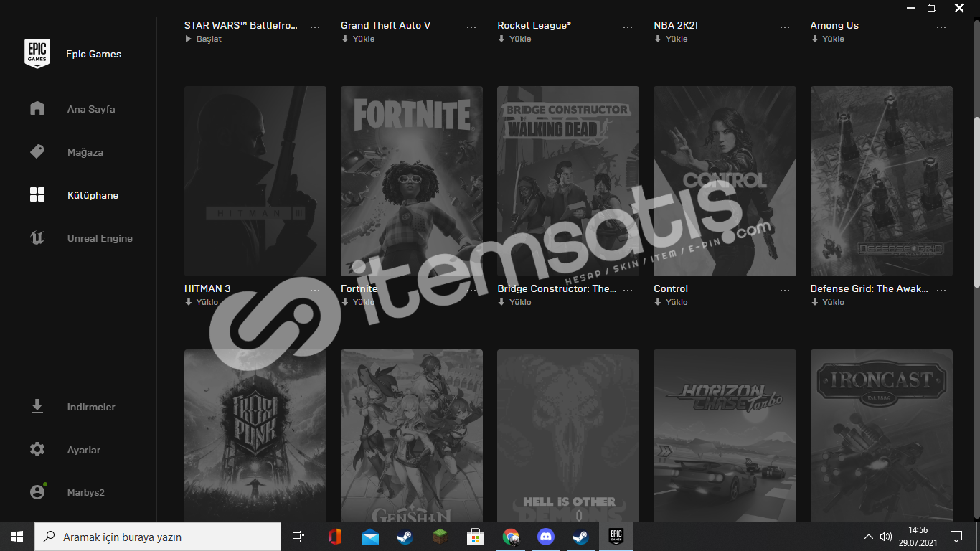980x551 pixels.
Task: Open the Windows Start button
Action: pyautogui.click(x=17, y=537)
